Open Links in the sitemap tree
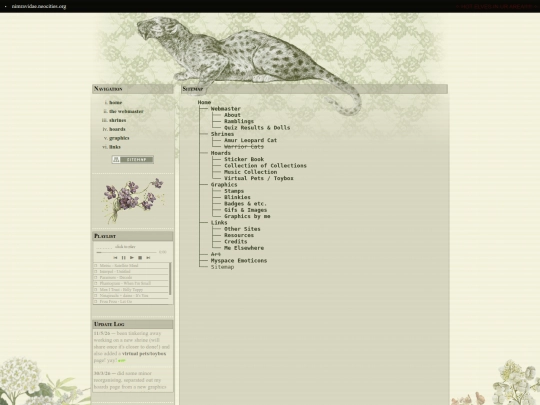Image resolution: width=540 pixels, height=405 pixels. pos(219,222)
